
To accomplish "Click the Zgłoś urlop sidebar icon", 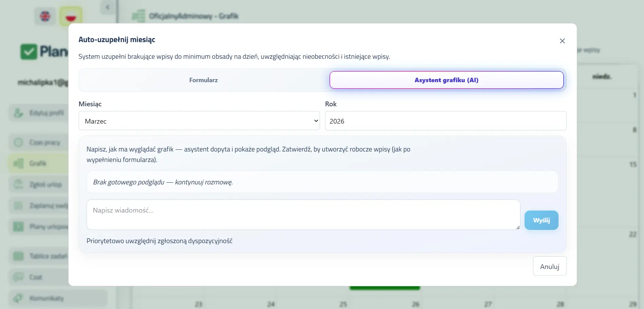I will coord(18,185).
